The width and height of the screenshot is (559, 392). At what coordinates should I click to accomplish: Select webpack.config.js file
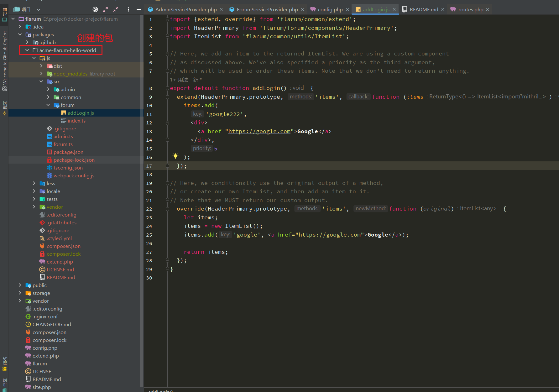click(x=74, y=175)
